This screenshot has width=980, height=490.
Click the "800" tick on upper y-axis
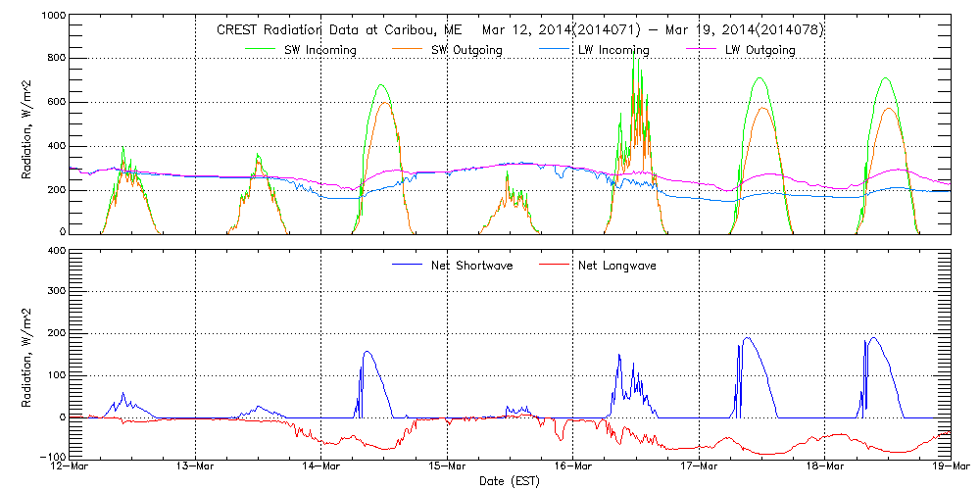(x=55, y=59)
